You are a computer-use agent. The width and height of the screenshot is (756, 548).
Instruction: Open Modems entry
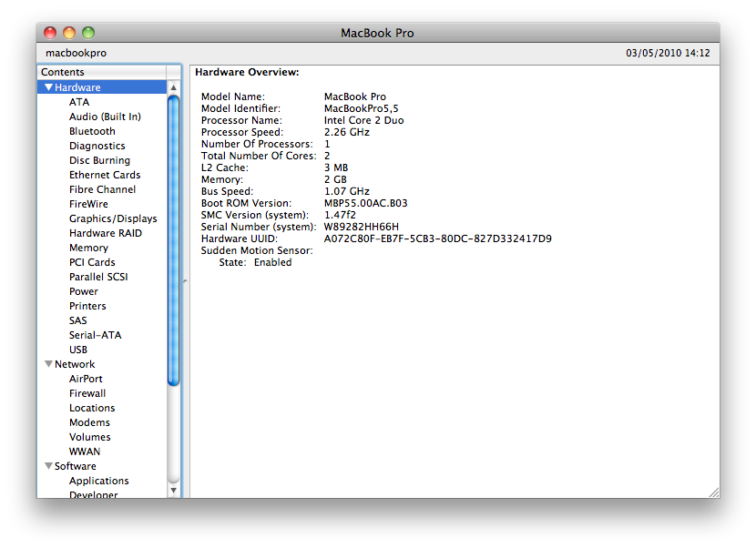[x=89, y=422]
